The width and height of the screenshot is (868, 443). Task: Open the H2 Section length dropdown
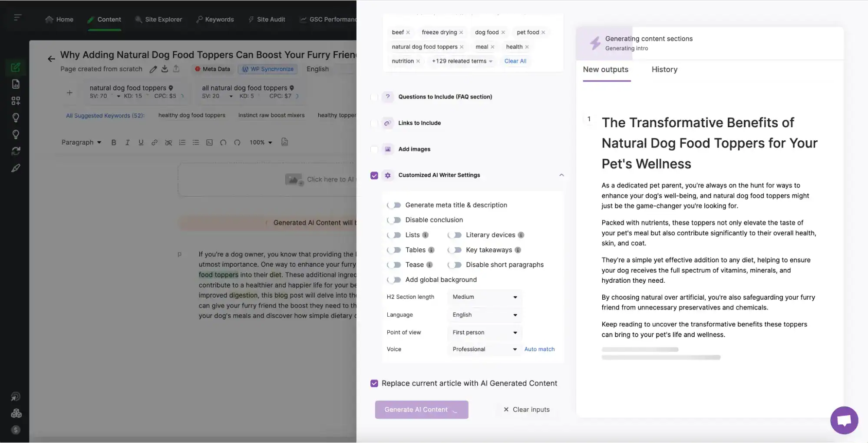click(x=484, y=297)
